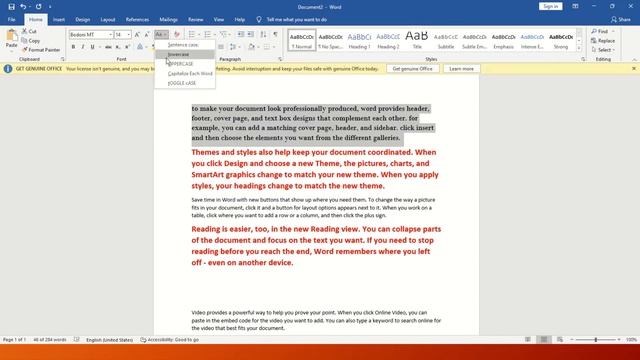Toggle Show/Hide paragraph marks

click(x=276, y=35)
